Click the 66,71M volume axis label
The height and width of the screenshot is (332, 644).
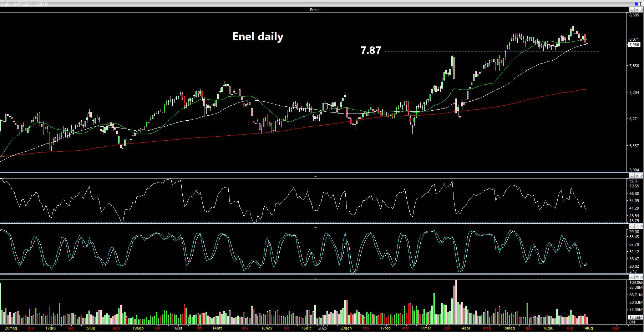636,295
